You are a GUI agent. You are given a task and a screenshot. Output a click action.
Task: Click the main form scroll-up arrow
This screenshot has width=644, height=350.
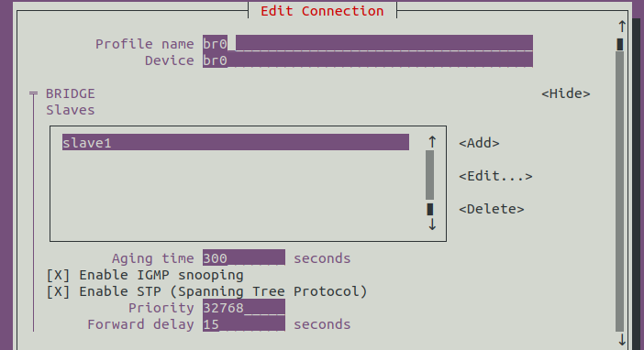click(622, 27)
